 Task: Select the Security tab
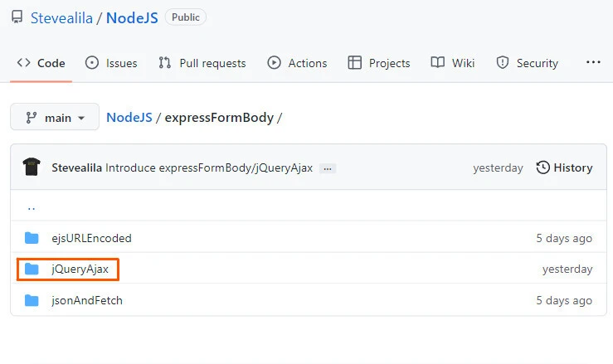(528, 63)
